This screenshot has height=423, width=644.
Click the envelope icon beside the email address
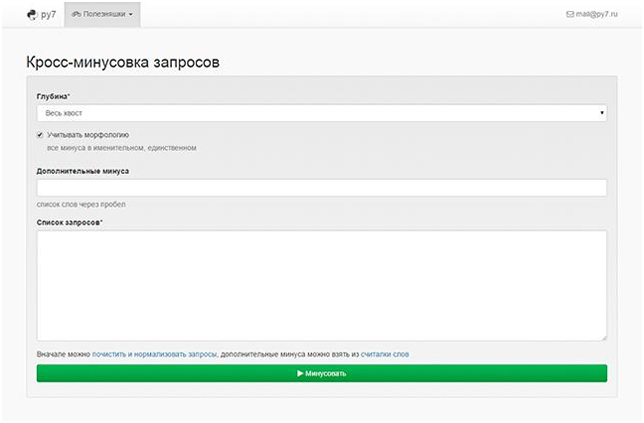(x=570, y=14)
